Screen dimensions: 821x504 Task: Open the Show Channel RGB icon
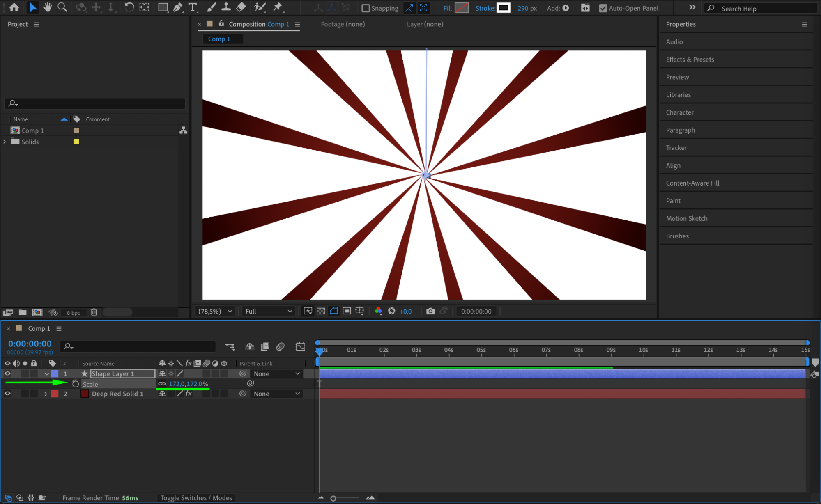click(x=378, y=311)
